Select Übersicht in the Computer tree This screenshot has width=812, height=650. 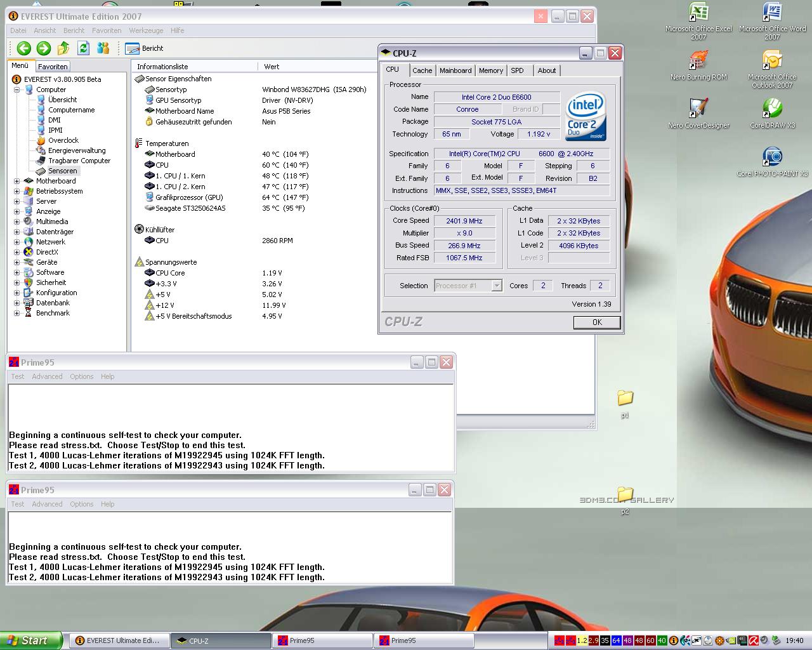pyautogui.click(x=63, y=100)
